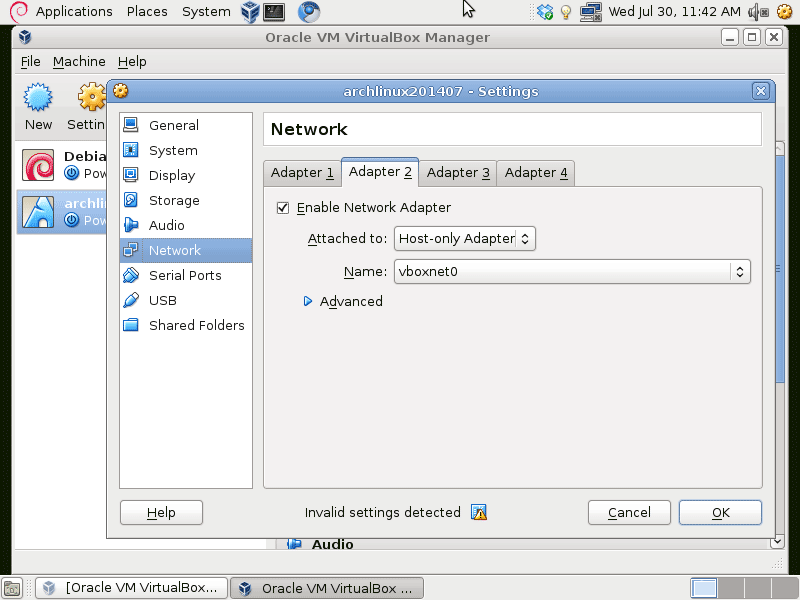The image size is (800, 600).
Task: Switch to bracketed Oracle VM VirtualBox taskbar item
Action: (132, 588)
